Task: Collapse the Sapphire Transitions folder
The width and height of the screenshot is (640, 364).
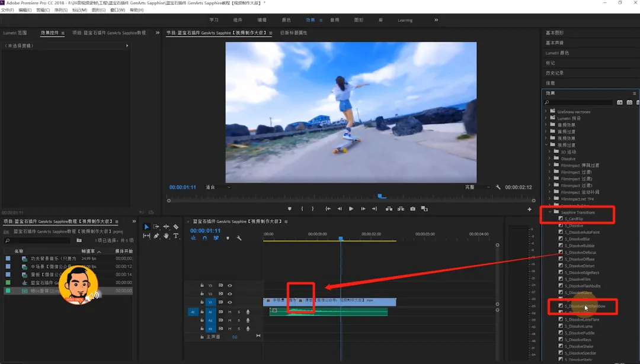Action: pyautogui.click(x=550, y=212)
